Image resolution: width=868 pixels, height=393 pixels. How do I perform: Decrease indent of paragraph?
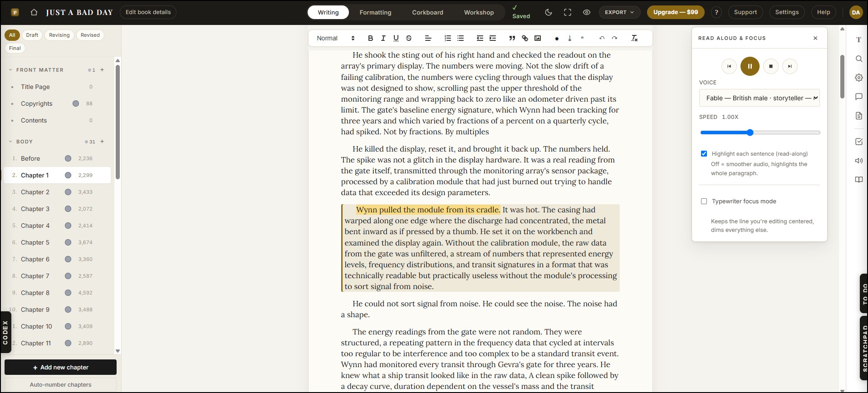[480, 38]
